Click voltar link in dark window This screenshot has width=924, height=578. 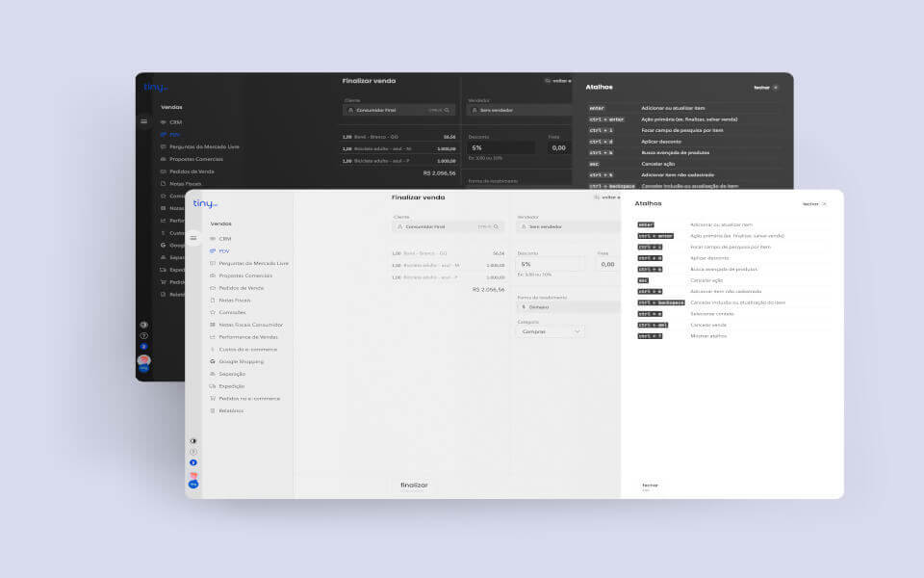coord(557,81)
